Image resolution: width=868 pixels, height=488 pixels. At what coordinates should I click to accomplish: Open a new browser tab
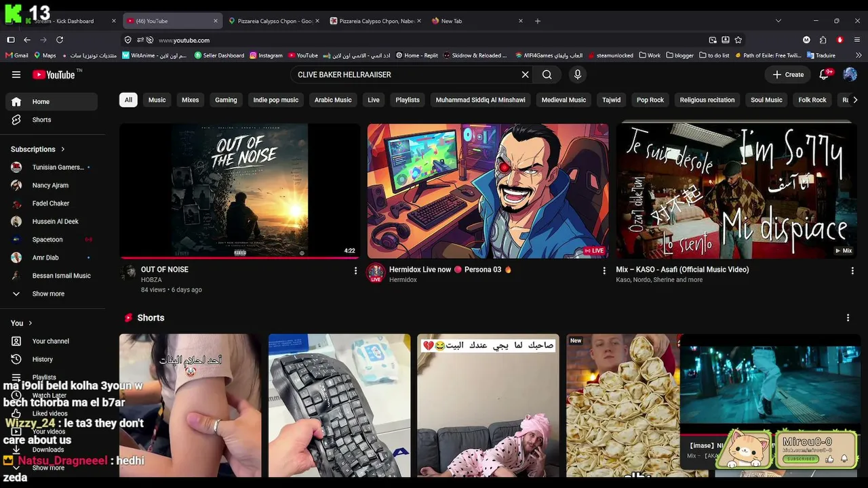[538, 21]
